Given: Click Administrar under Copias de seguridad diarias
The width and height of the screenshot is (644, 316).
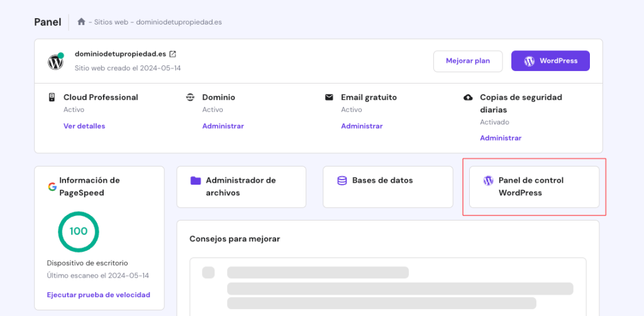Looking at the screenshot, I should [x=501, y=138].
